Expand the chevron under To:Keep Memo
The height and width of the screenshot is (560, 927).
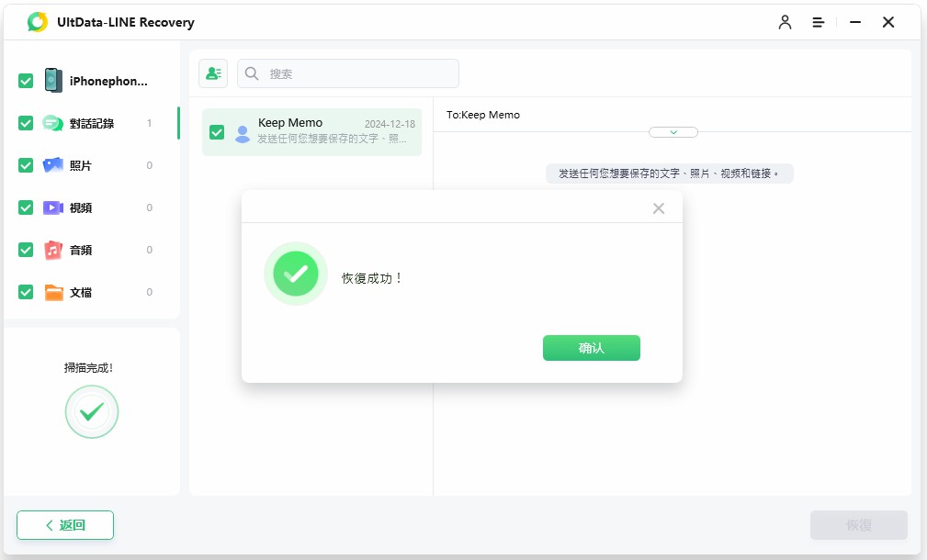[x=673, y=132]
